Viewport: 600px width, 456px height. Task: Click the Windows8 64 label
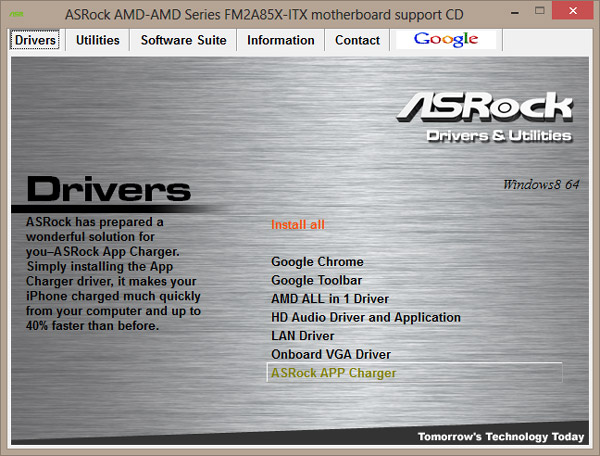(x=541, y=184)
